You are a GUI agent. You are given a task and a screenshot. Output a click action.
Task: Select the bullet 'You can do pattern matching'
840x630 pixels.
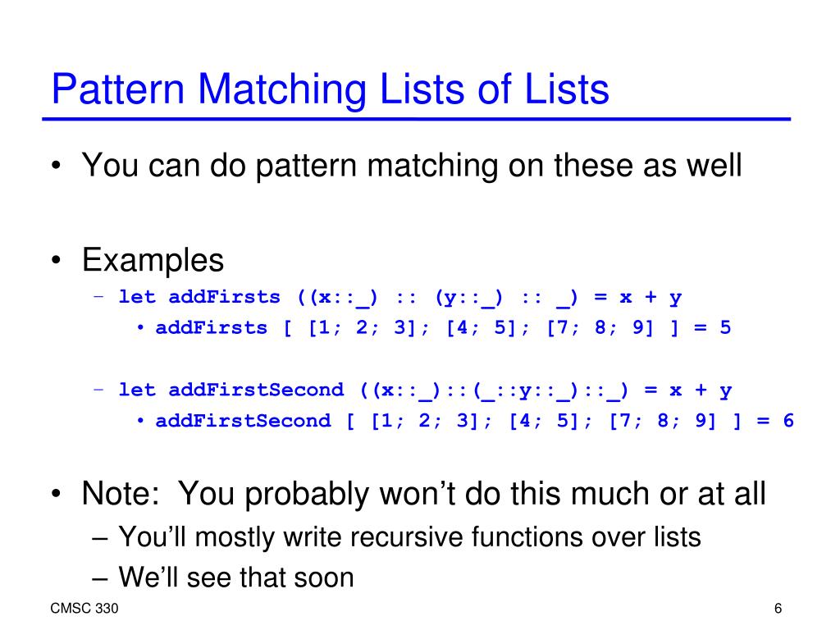412,165
